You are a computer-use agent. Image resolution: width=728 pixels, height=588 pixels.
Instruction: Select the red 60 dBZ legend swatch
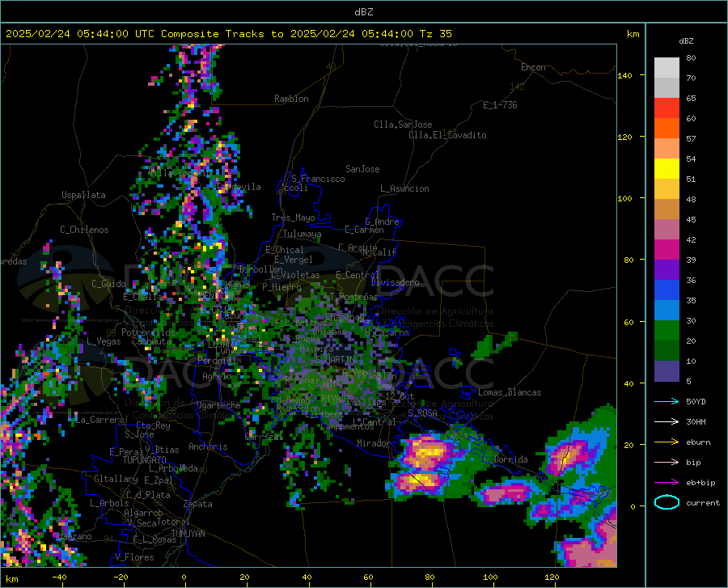click(667, 108)
